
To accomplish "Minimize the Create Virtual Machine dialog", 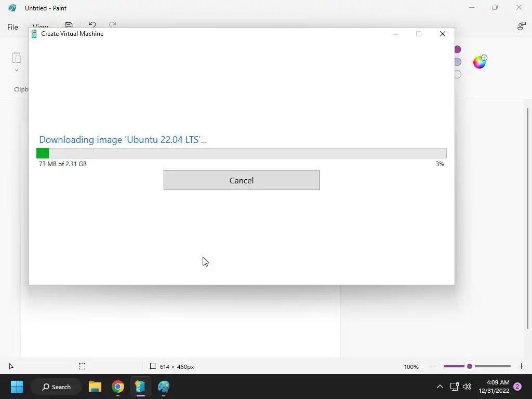I will 395,34.
